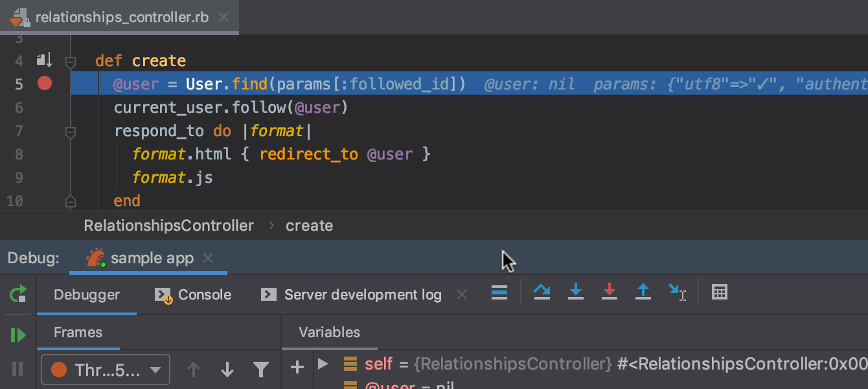
Task: Pause the program execution
Action: tap(18, 369)
